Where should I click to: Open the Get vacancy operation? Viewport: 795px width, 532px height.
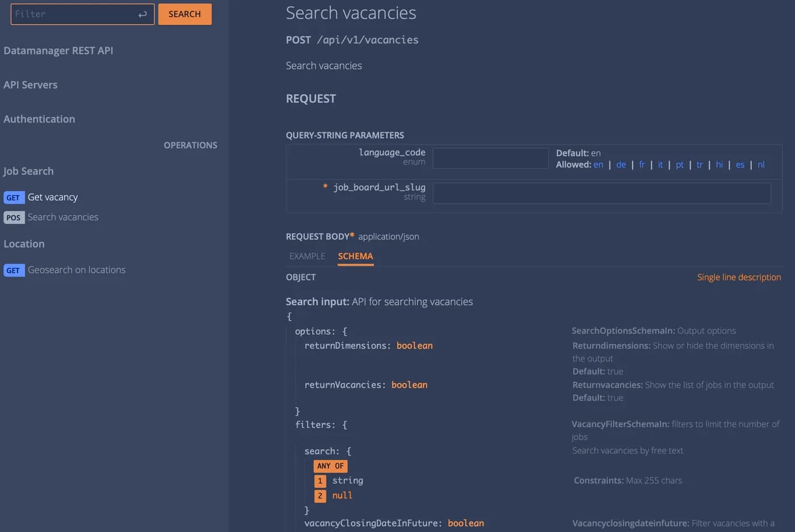53,197
